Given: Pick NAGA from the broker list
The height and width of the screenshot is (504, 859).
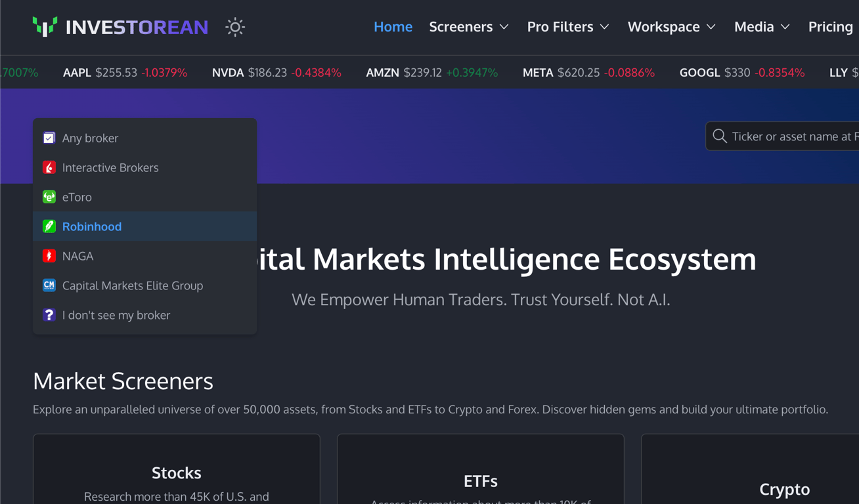Looking at the screenshot, I should [144, 256].
